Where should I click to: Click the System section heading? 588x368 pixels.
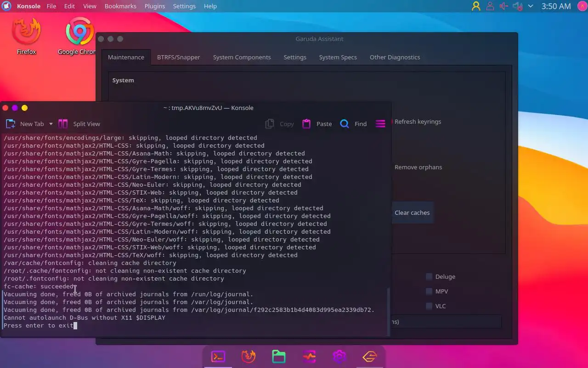[x=123, y=80]
